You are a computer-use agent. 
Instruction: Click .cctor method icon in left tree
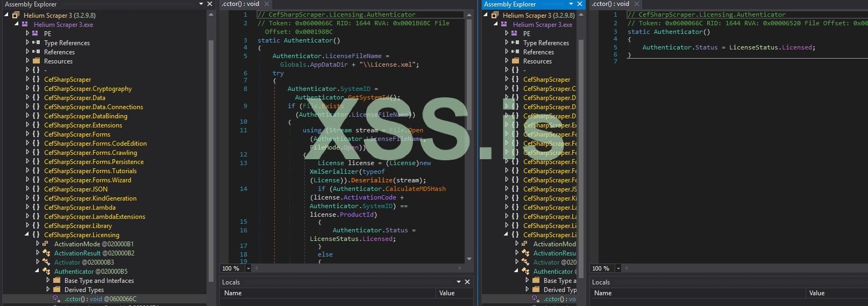point(56,298)
